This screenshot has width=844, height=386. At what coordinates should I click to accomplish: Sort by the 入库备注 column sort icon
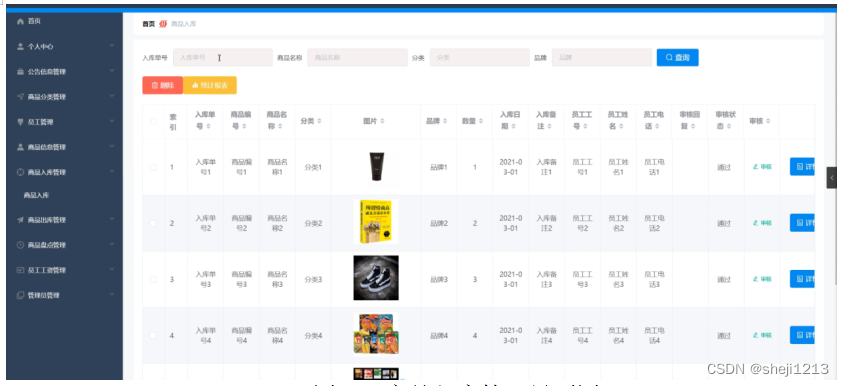coord(550,127)
